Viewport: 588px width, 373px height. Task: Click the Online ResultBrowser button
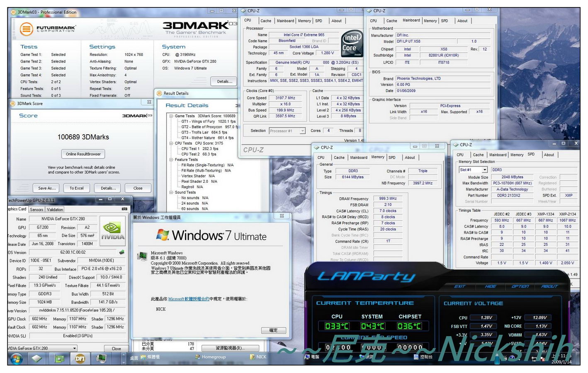pyautogui.click(x=83, y=154)
